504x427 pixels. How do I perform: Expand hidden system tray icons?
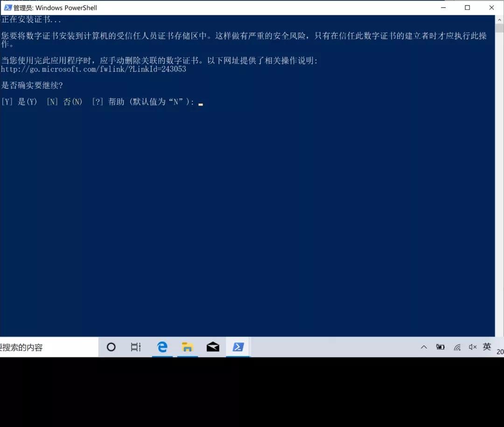(424, 347)
